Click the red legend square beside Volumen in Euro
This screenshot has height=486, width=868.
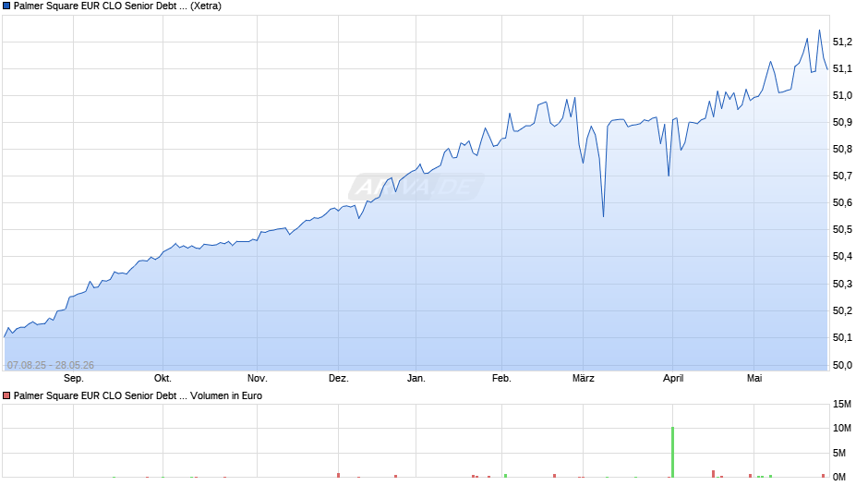6,395
